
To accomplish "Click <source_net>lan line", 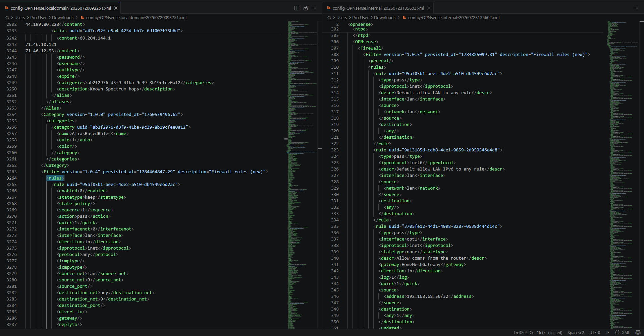I will click(93, 274).
